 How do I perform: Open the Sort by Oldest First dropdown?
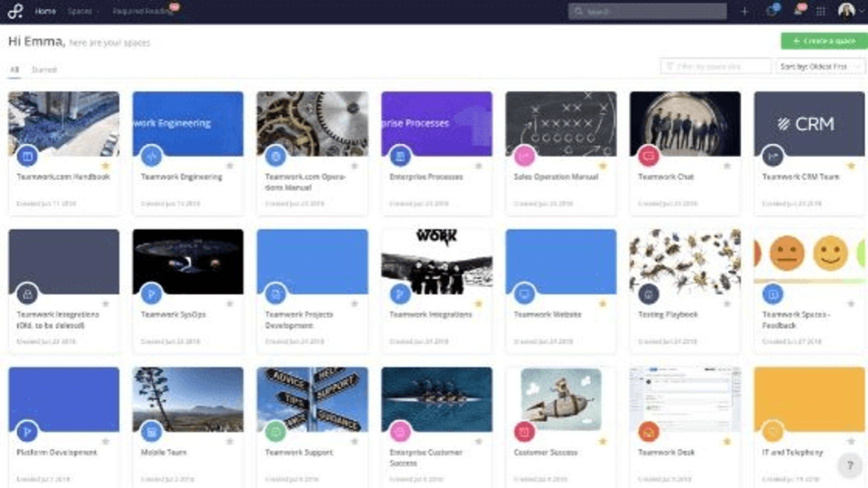pos(821,66)
